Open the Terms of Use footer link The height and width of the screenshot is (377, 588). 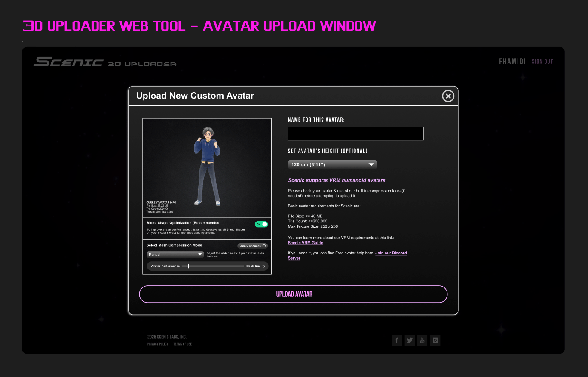tap(183, 344)
